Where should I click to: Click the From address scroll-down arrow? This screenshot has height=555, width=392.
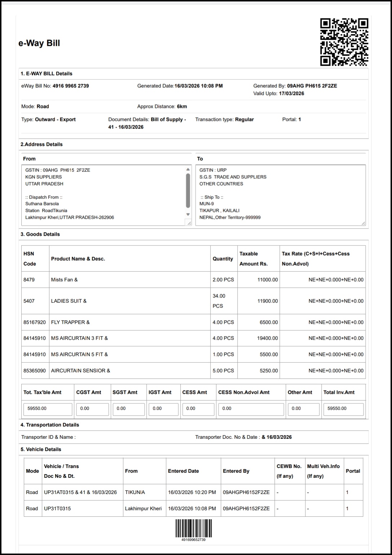[188, 214]
